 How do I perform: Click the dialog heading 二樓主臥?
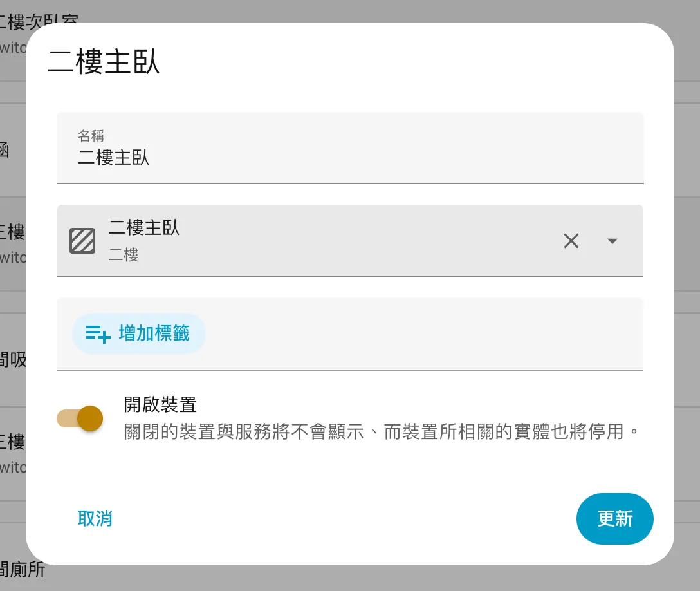pyautogui.click(x=104, y=63)
